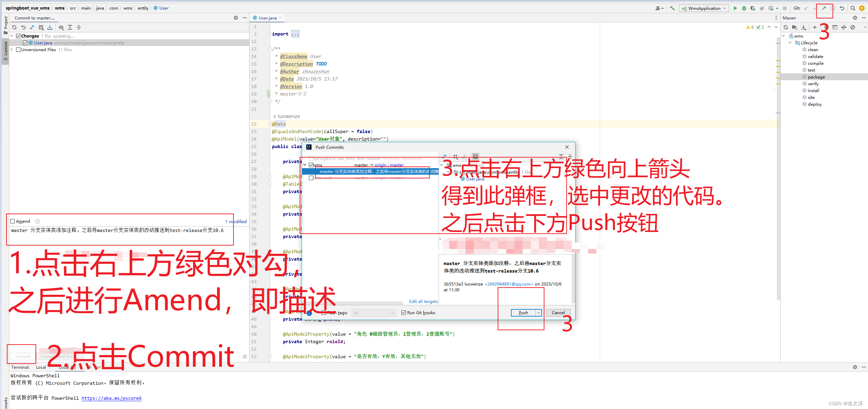The image size is (868, 409).
Task: Click the Rollback icon in Commit toolbar
Action: point(23,27)
